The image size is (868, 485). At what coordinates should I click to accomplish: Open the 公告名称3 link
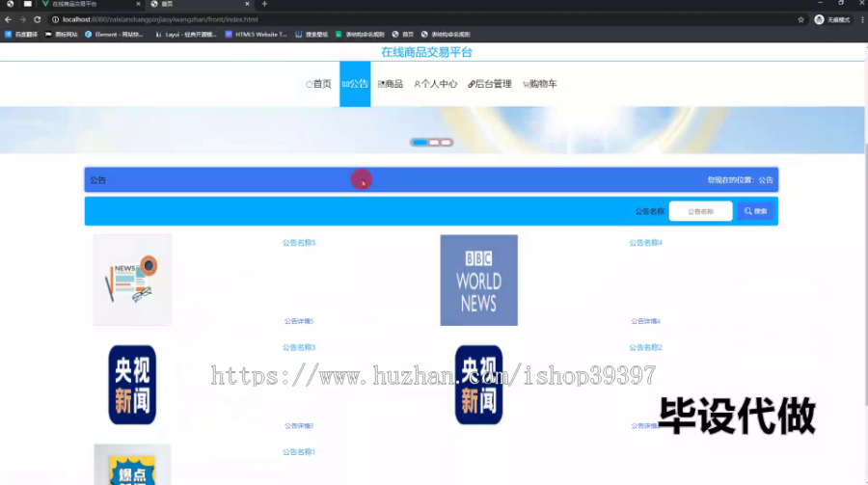(299, 347)
